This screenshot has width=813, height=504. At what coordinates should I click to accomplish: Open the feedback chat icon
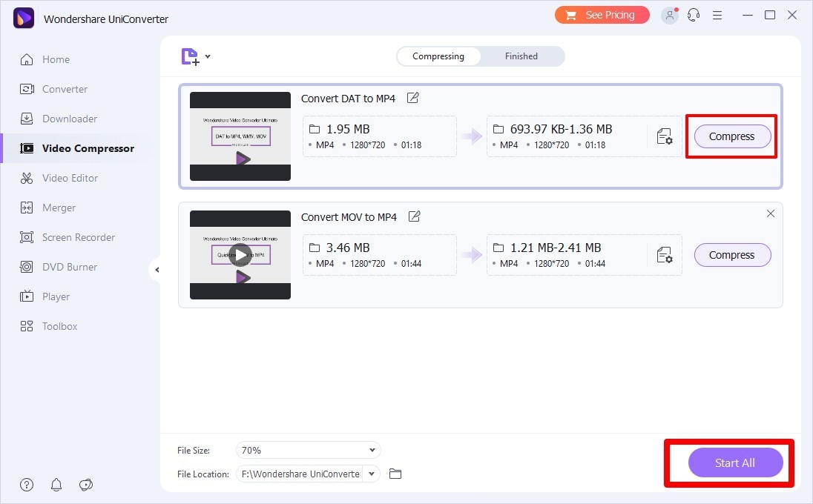pos(86,484)
